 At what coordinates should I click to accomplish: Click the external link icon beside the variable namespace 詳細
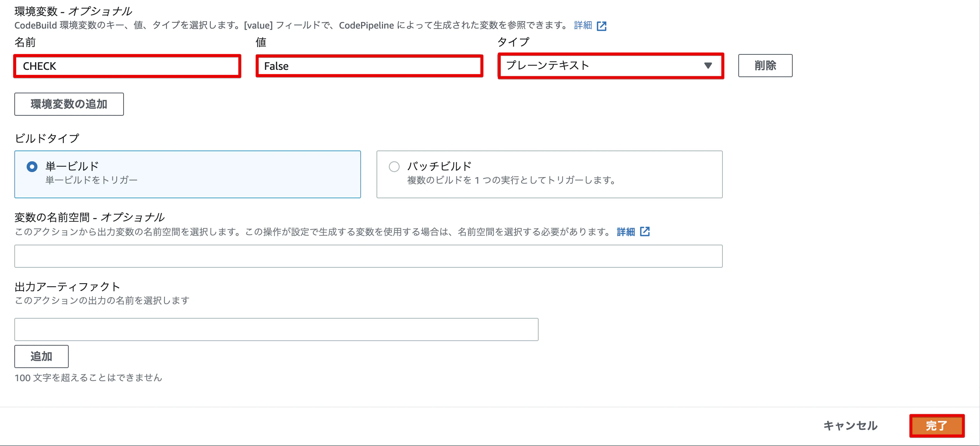click(645, 231)
